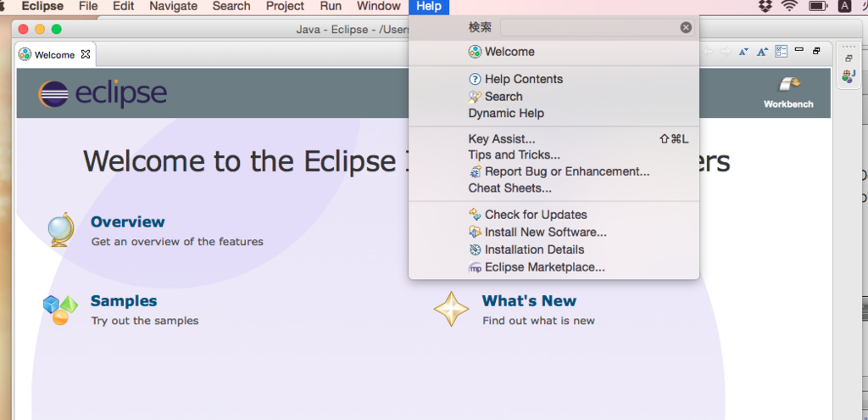The width and height of the screenshot is (868, 420).
Task: Open Installation Details
Action: tap(554, 249)
